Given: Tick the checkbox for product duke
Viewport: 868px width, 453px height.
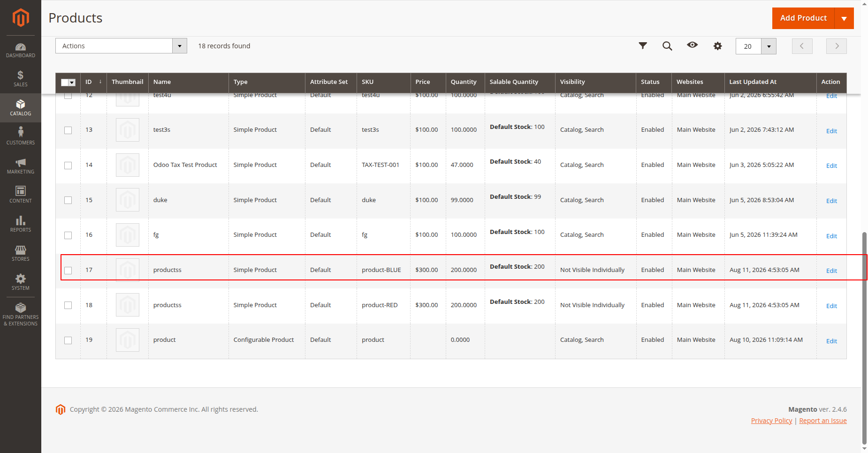Looking at the screenshot, I should pos(68,200).
